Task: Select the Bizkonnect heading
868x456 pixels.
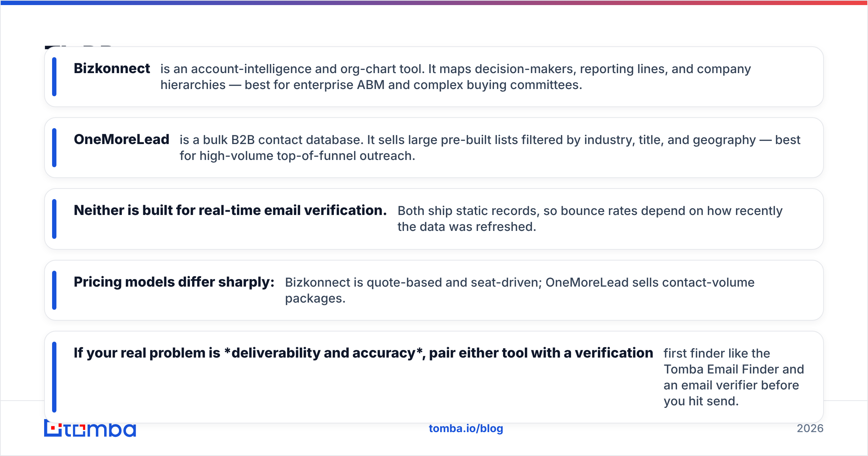Action: (x=112, y=68)
